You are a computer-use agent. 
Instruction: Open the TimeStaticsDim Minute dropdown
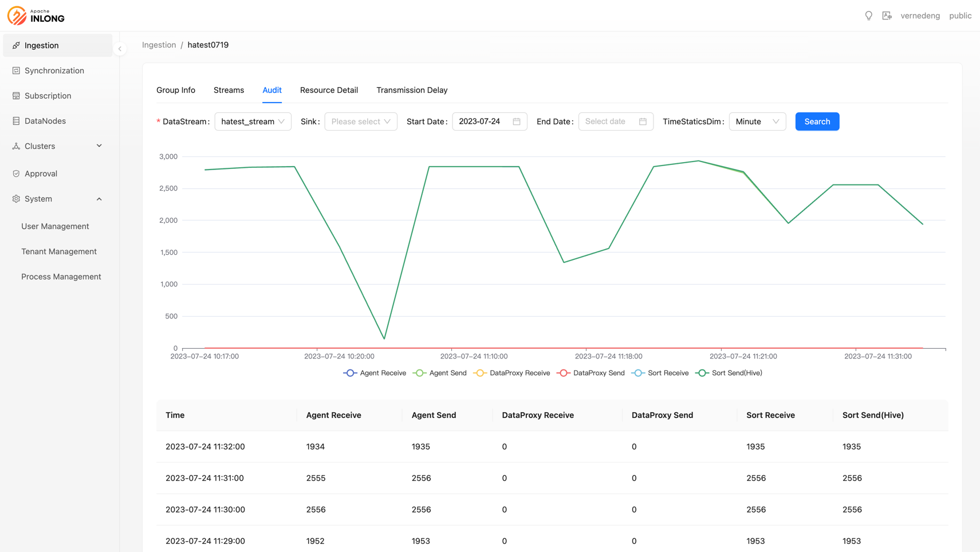pos(757,121)
